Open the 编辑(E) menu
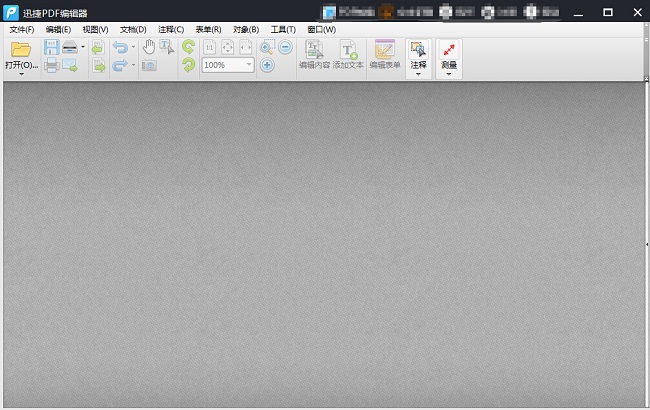 58,30
